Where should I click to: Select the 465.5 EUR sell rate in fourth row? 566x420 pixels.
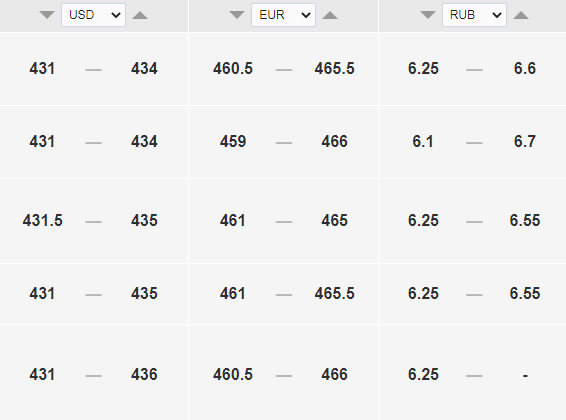(334, 293)
